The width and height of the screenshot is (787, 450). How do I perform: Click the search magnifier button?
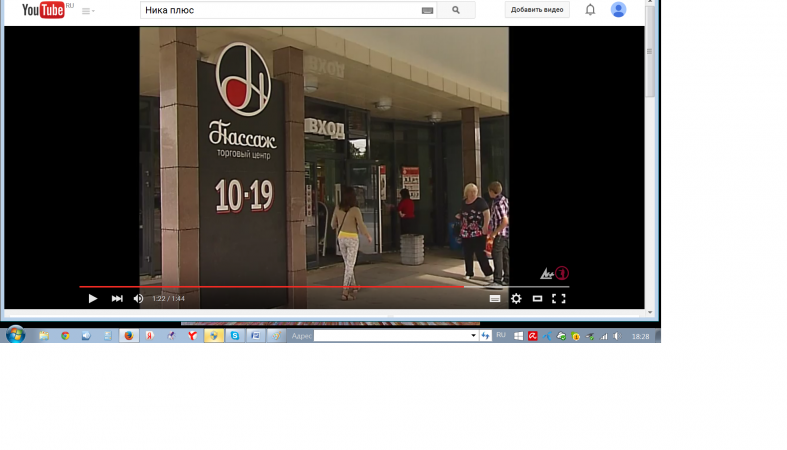456,10
